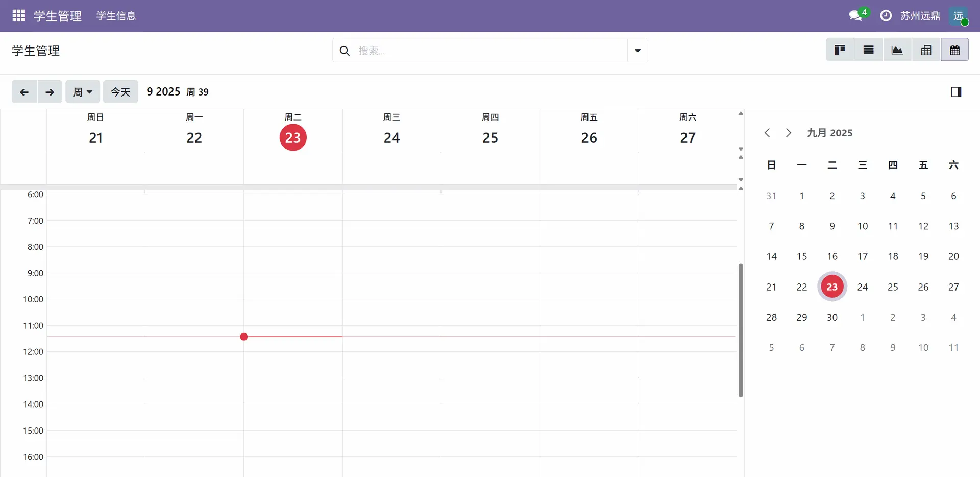
Task: Switch to graph view
Action: [x=897, y=50]
